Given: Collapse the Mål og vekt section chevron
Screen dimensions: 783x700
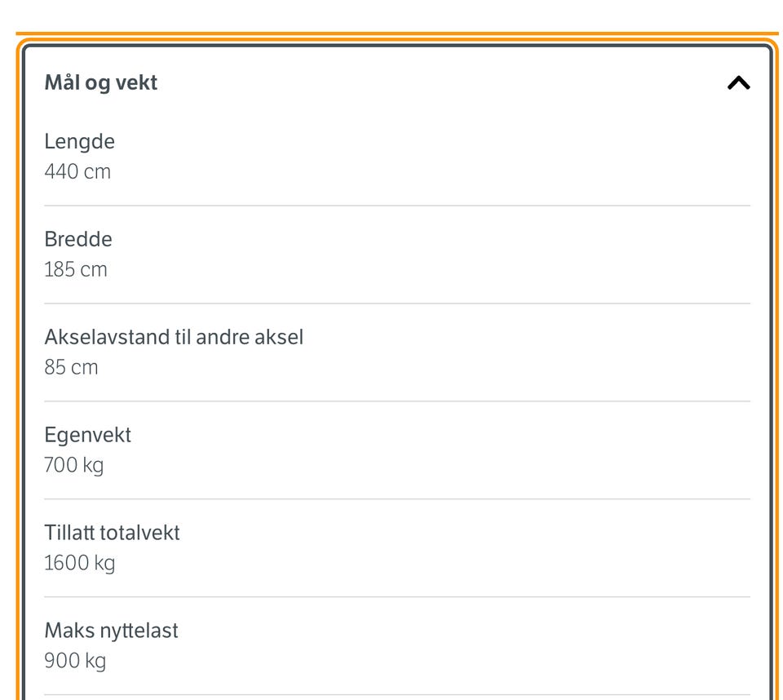Looking at the screenshot, I should click(x=739, y=82).
